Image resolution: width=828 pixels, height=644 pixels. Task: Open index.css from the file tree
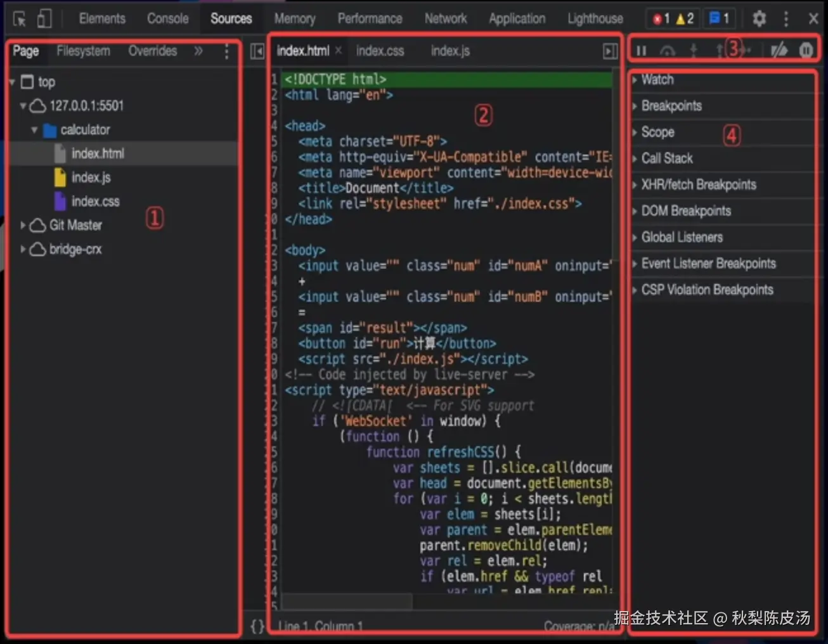[x=95, y=202]
